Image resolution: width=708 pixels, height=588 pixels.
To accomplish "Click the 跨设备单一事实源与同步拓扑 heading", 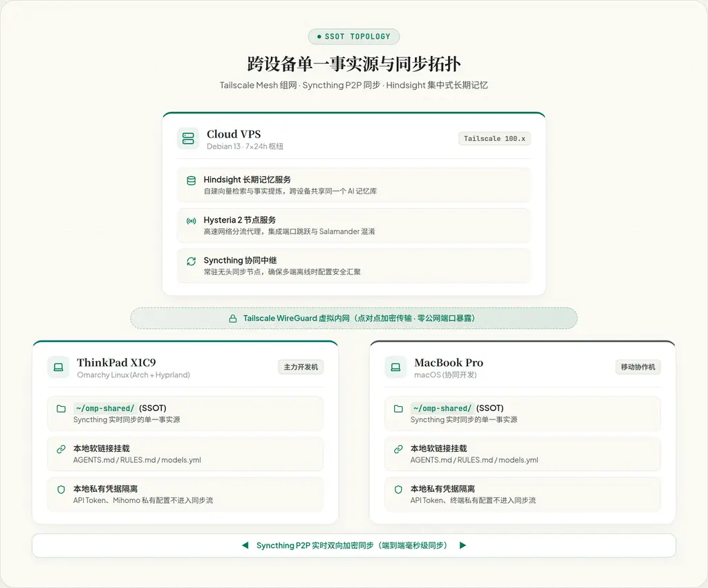I will pyautogui.click(x=353, y=64).
